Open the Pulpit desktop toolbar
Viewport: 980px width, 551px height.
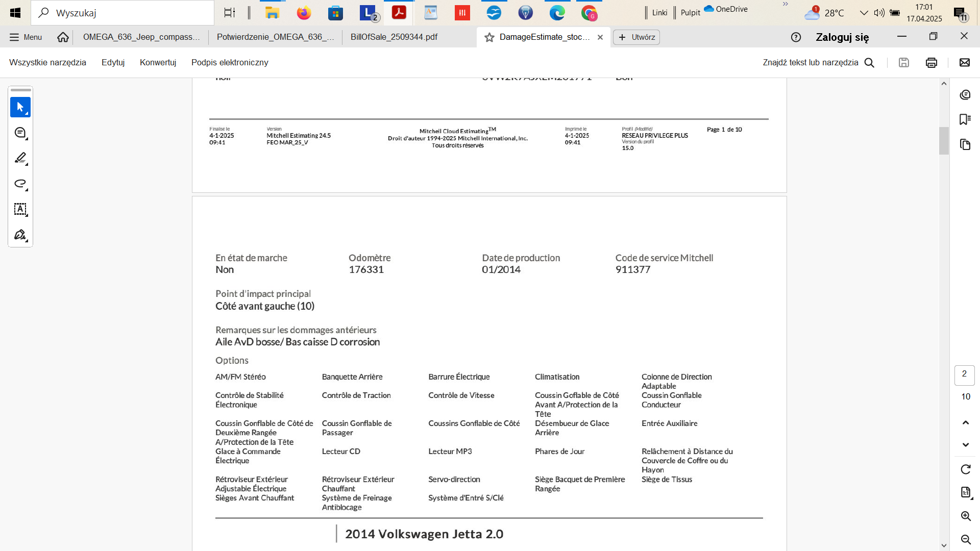pos(690,13)
